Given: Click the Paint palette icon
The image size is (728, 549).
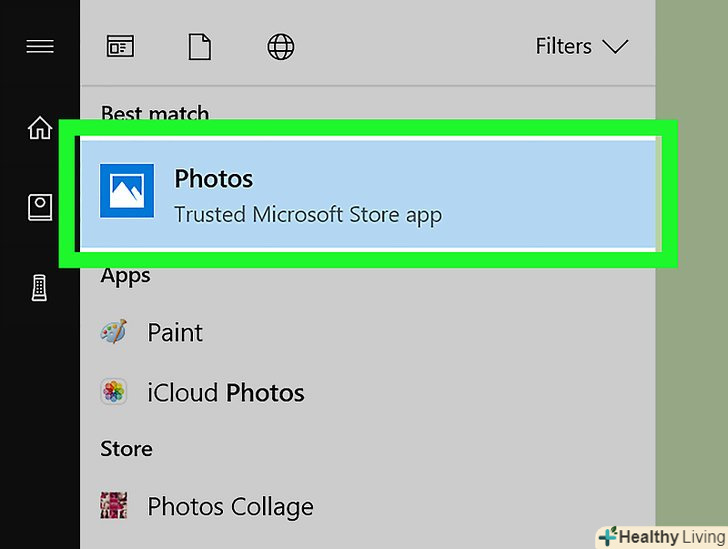Looking at the screenshot, I should point(114,332).
